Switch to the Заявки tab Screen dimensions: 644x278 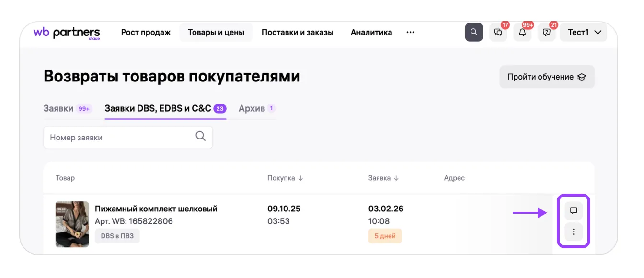[x=59, y=108]
